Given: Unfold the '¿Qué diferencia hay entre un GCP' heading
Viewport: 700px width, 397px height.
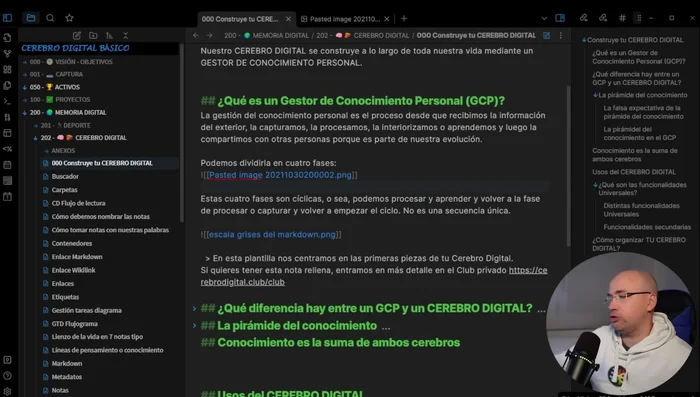Looking at the screenshot, I should click(195, 308).
